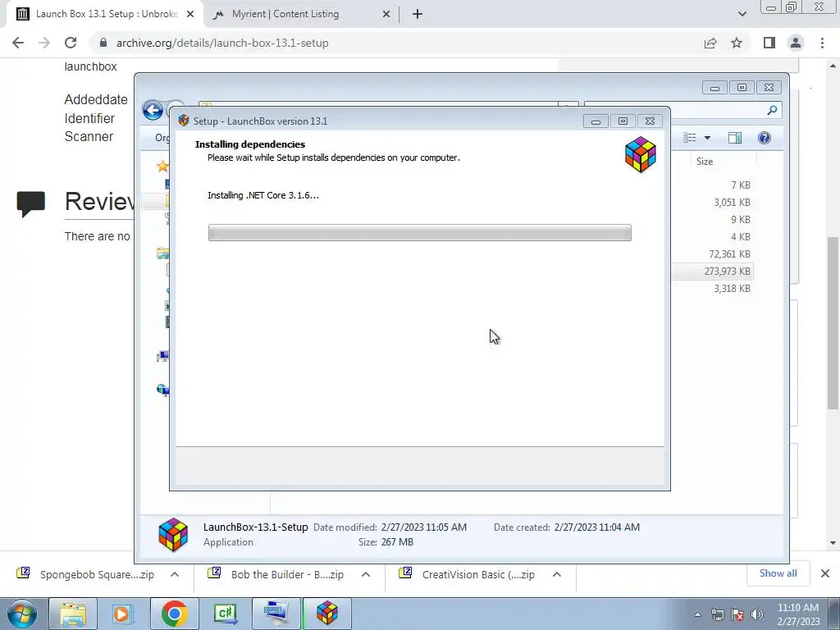840x630 pixels.
Task: Select the Launch Box 13.1 Setup tab
Action: click(107, 14)
